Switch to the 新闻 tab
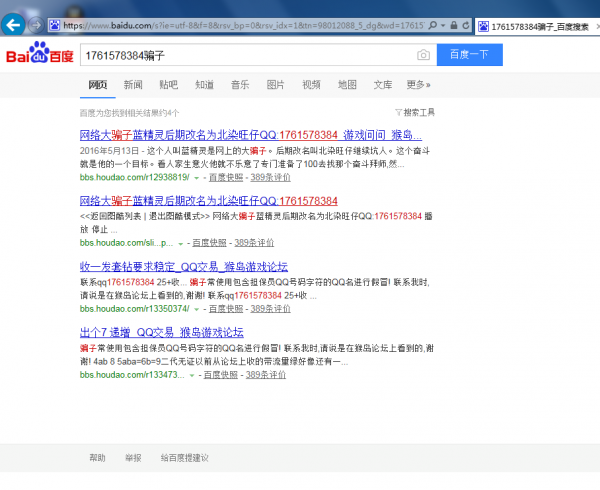 [x=133, y=85]
